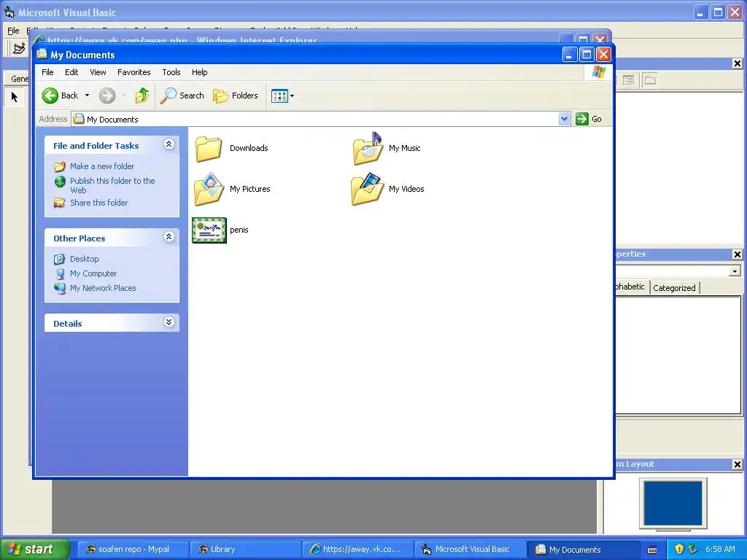Click the form preview monitor in Form Layout
Image resolution: width=747 pixels, height=560 pixels.
(x=673, y=505)
